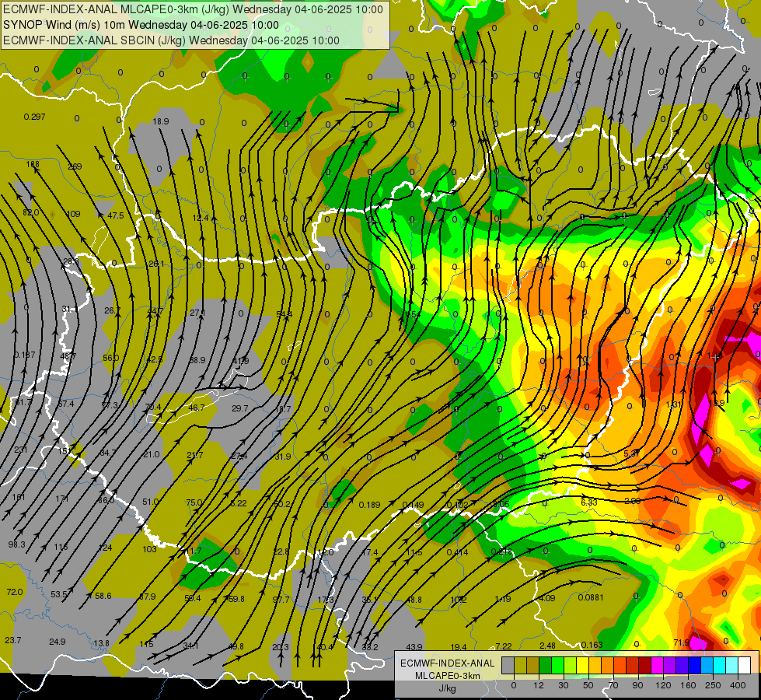Click the legend scale label 70

(x=613, y=685)
